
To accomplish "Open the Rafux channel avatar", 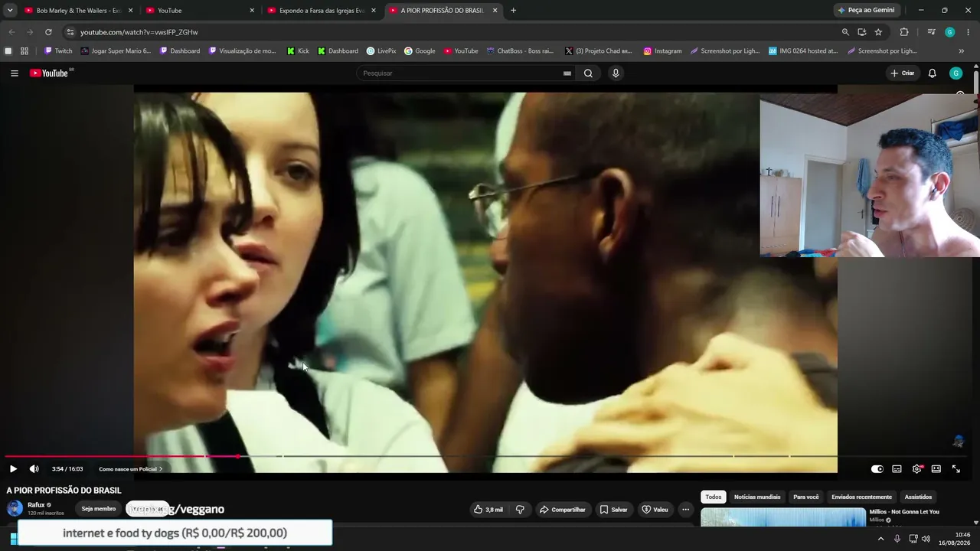I will (15, 509).
